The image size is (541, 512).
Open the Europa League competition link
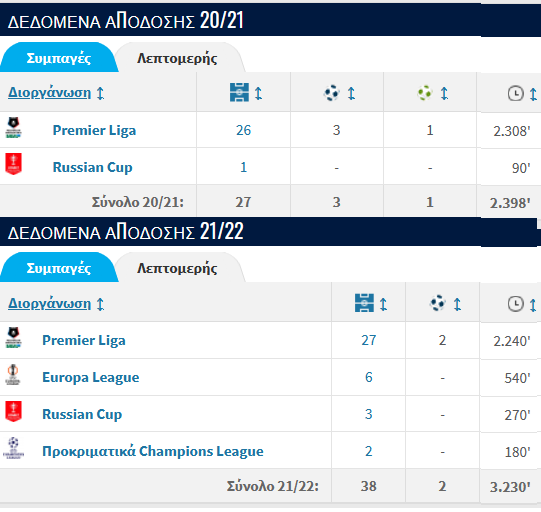[91, 377]
